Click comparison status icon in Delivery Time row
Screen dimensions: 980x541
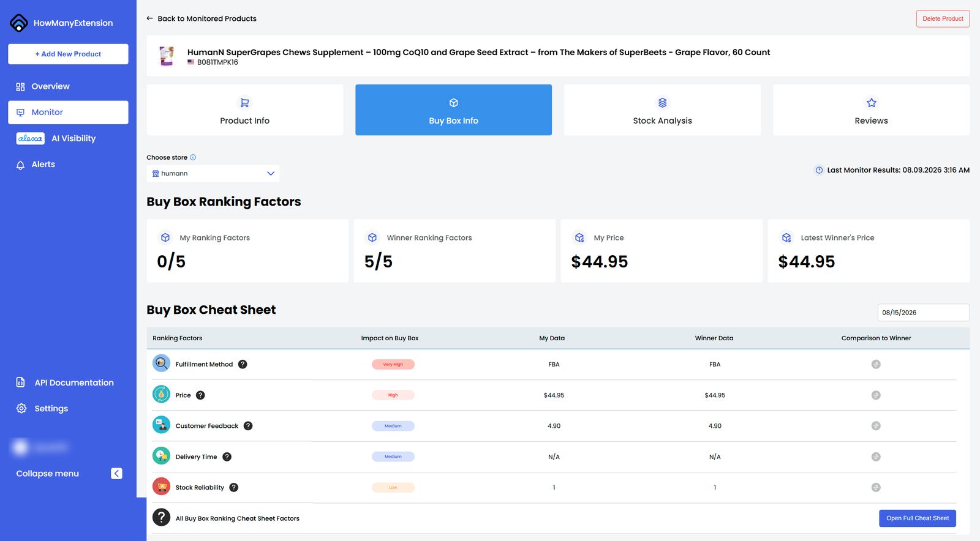876,457
